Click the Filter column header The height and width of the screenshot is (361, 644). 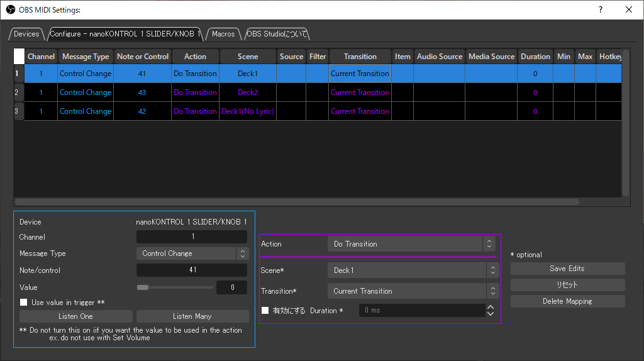318,56
